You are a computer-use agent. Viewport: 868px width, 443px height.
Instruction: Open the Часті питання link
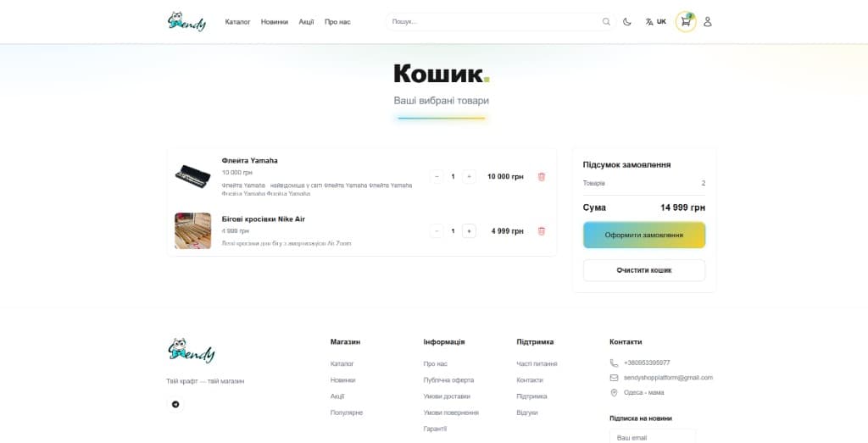click(537, 364)
